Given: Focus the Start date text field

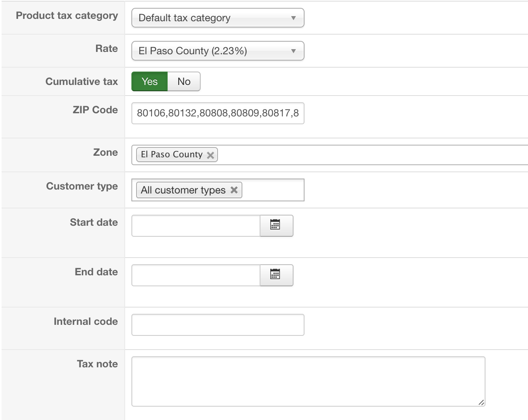Looking at the screenshot, I should 196,226.
